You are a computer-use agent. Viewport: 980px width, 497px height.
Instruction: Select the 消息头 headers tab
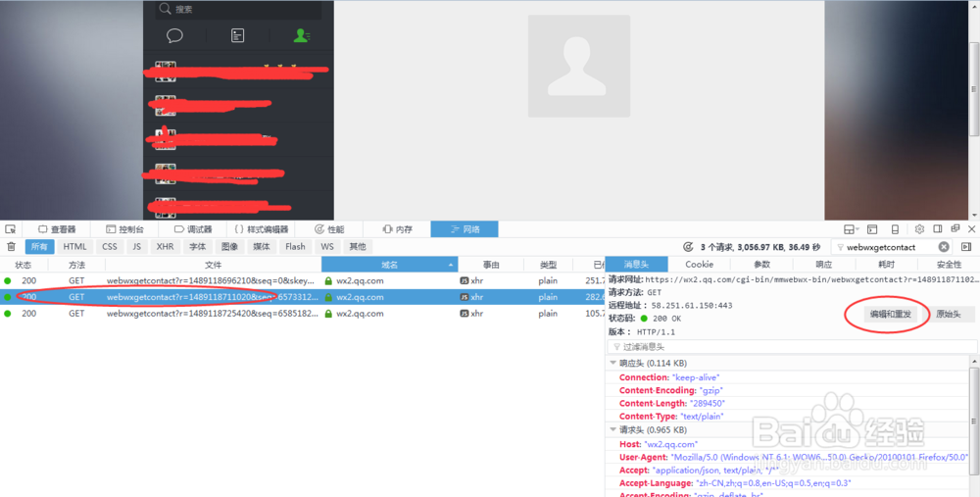[x=636, y=265]
